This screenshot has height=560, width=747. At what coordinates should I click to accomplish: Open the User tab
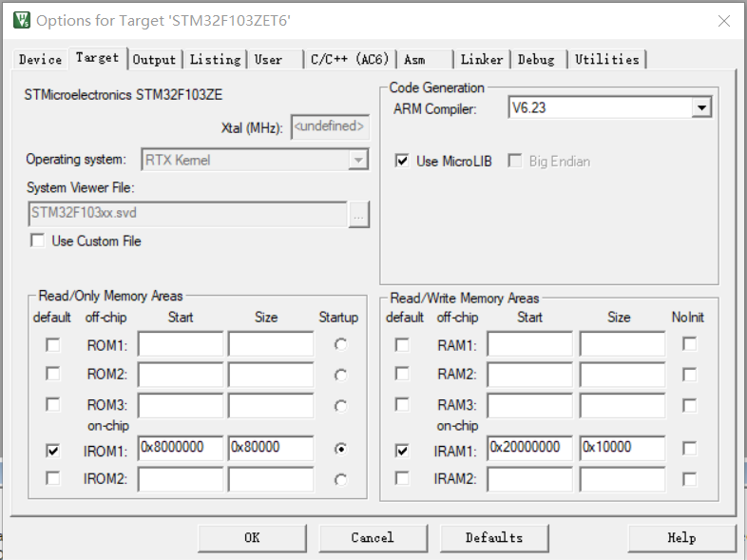point(268,60)
